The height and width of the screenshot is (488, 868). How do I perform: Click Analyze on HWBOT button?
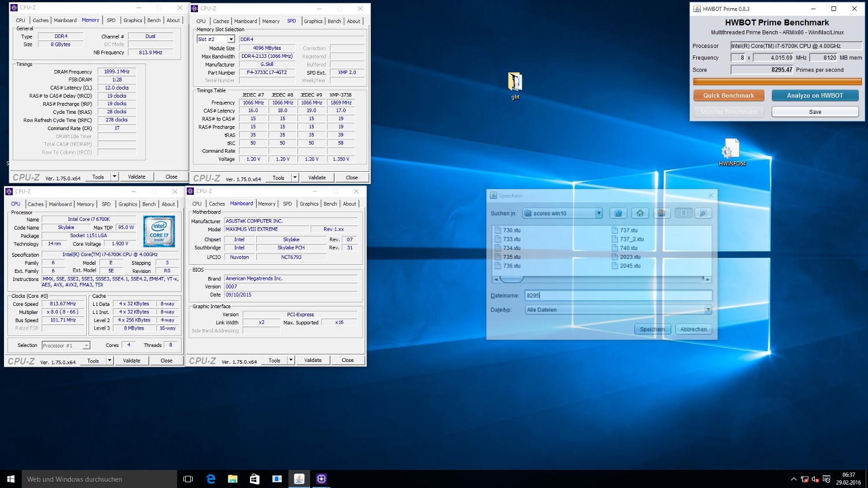point(815,95)
